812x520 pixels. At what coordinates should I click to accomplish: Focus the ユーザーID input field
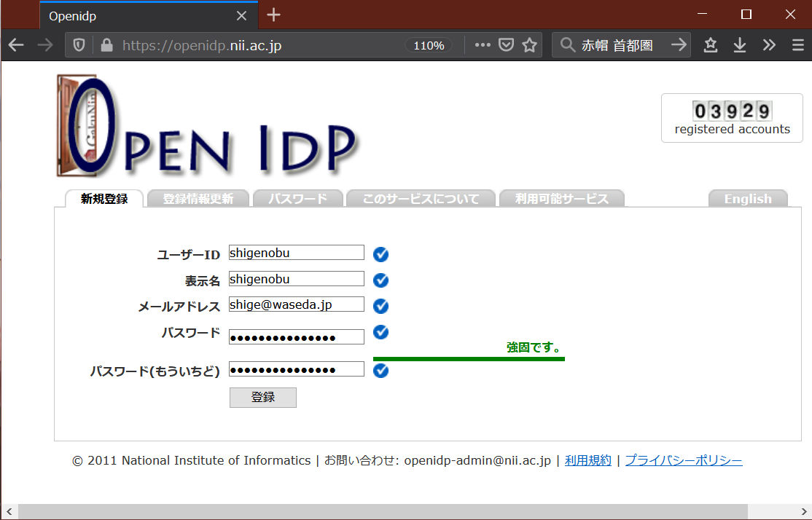click(296, 253)
